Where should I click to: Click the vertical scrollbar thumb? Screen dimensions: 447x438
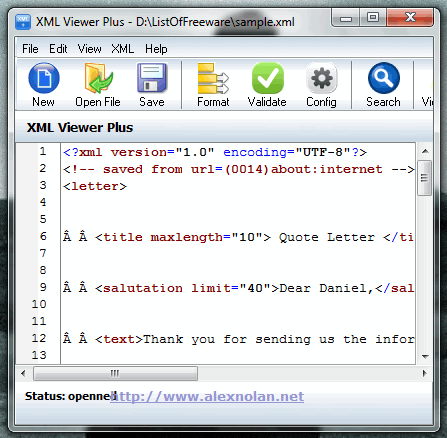point(425,178)
